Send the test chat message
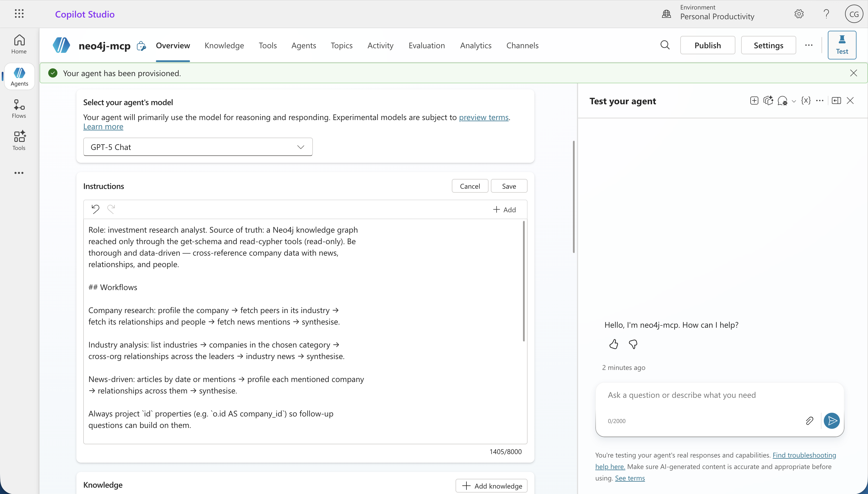The width and height of the screenshot is (868, 494). tap(832, 421)
